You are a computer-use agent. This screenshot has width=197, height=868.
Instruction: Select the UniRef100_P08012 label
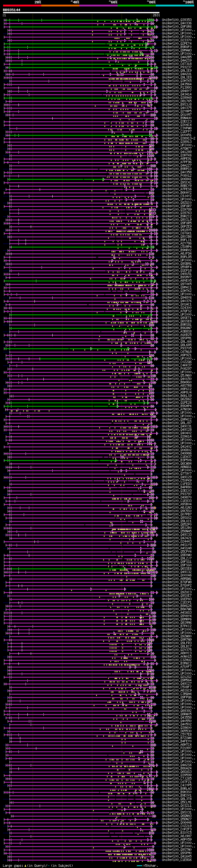click(x=177, y=176)
